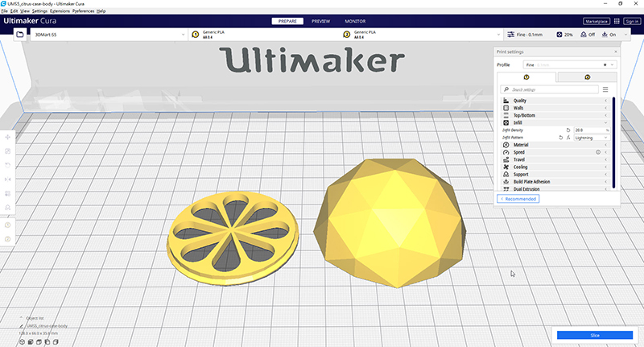Viewport: 644px width, 347px height.
Task: Select the Support Blocker tool
Action: click(7, 208)
